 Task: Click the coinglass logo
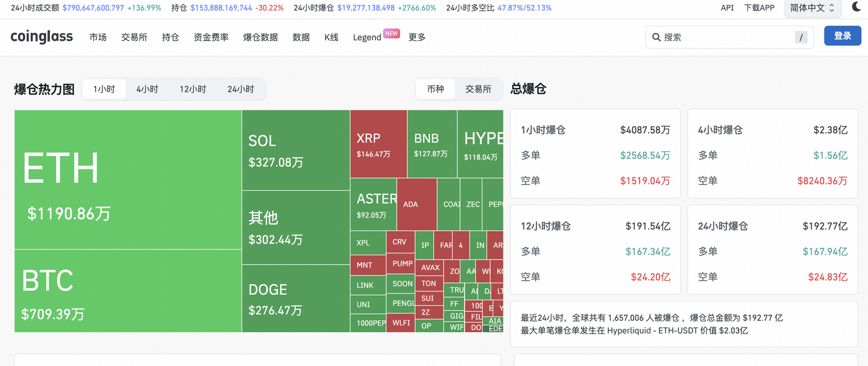click(x=42, y=37)
